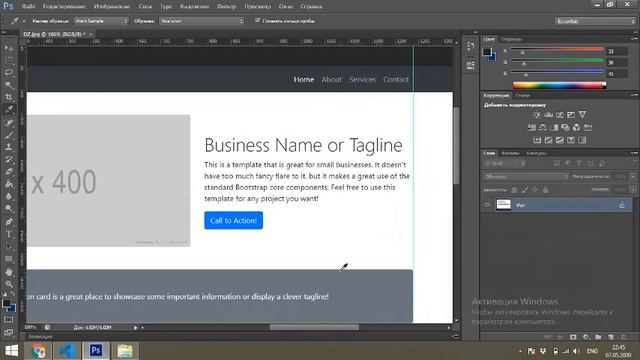Image resolution: width=640 pixels, height=360 pixels.
Task: Select the Move tool
Action: (x=9, y=48)
